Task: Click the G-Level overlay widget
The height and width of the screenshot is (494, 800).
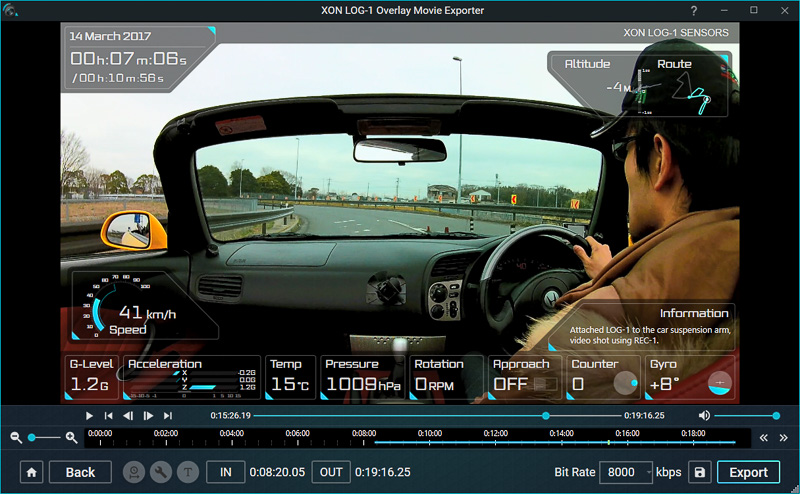Action: click(91, 377)
